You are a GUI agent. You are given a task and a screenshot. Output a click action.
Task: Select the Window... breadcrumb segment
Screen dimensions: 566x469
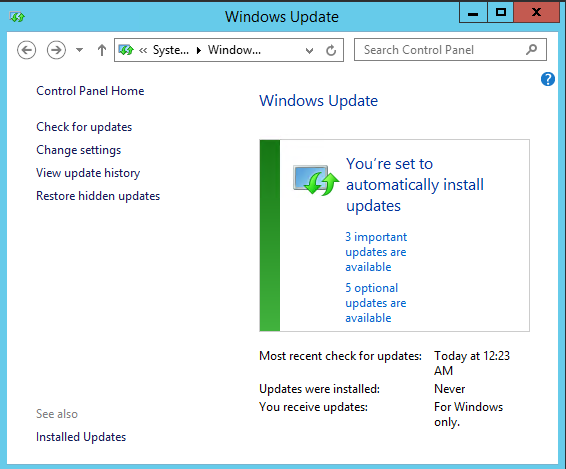pos(234,50)
